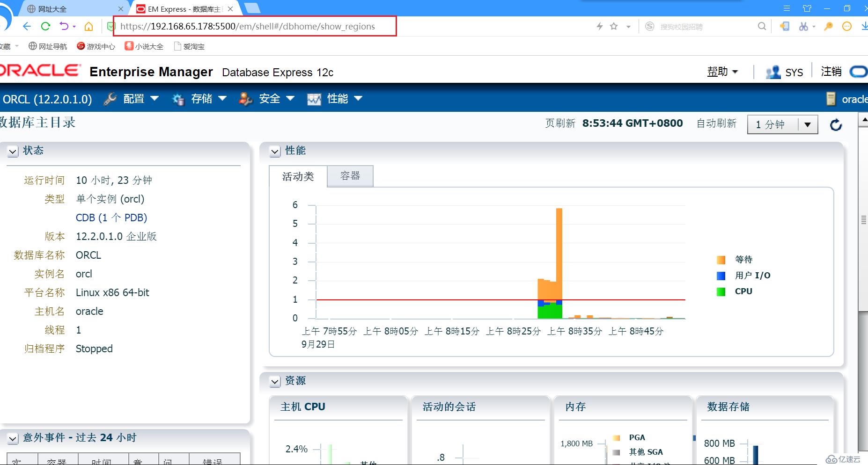Click the send-to-phone icon in the toolbar
Screen dimensions: 868x465
coord(785,26)
